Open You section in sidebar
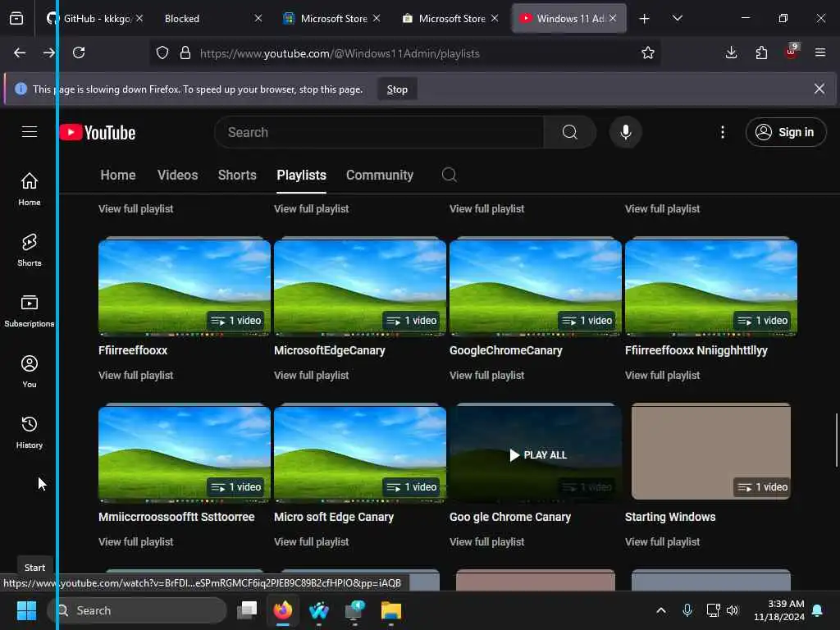The image size is (840, 630). coord(30,372)
